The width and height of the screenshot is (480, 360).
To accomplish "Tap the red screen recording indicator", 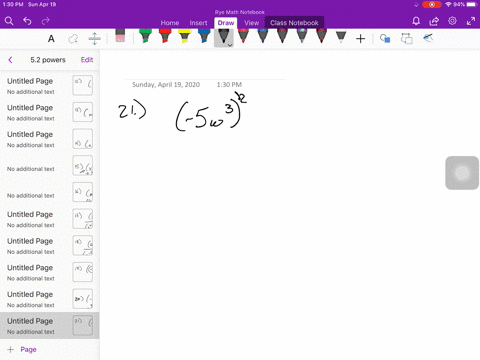I will tap(432, 5).
